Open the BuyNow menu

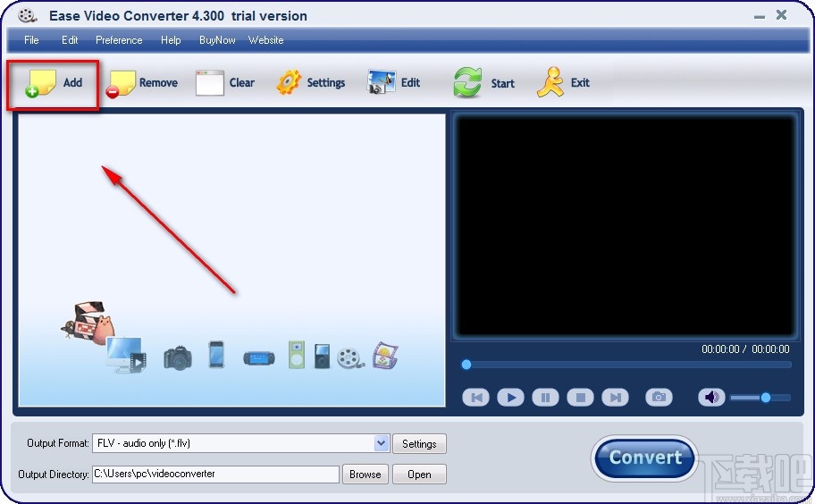(217, 40)
